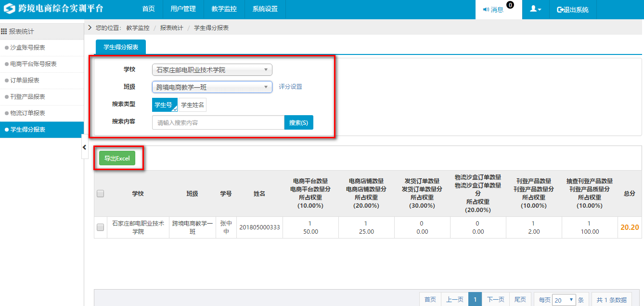
Task: Open 教学监控 in top navigation
Action: [x=224, y=9]
